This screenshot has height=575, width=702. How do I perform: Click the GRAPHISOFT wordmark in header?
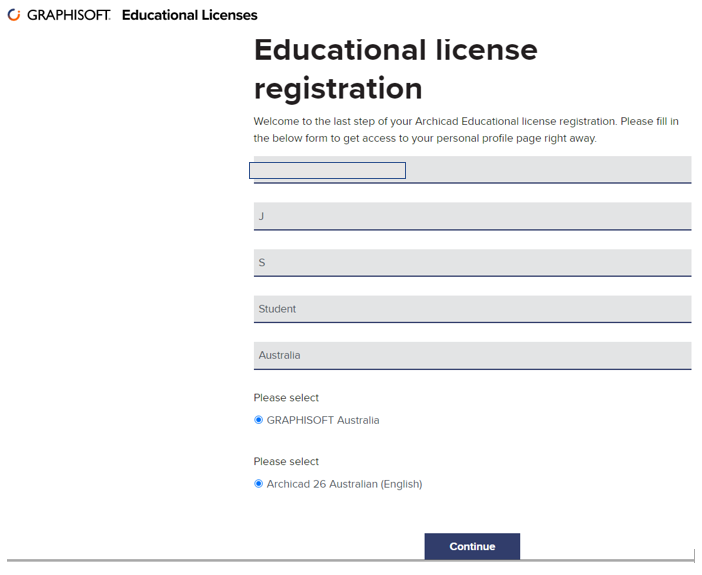(69, 15)
